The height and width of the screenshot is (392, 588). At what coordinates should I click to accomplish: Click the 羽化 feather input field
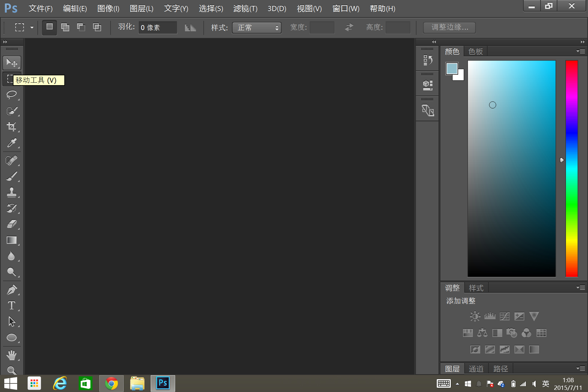[x=157, y=28]
